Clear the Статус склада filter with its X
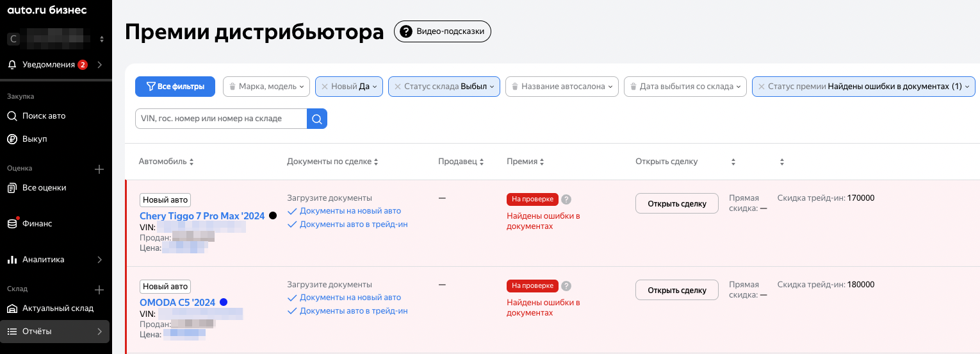 pos(397,87)
